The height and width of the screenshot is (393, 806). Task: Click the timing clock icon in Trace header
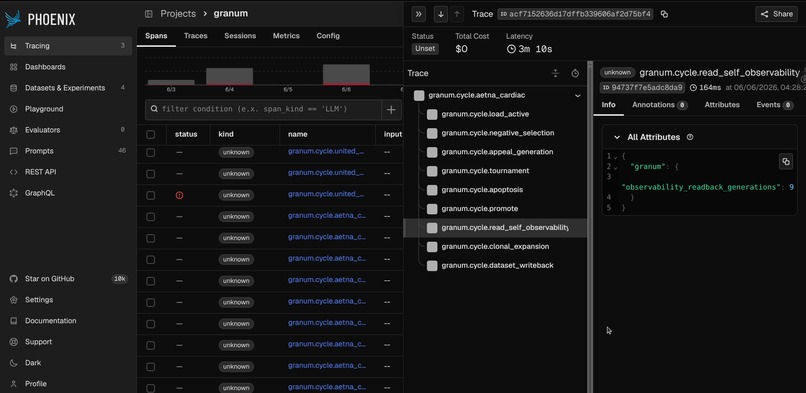tap(575, 73)
